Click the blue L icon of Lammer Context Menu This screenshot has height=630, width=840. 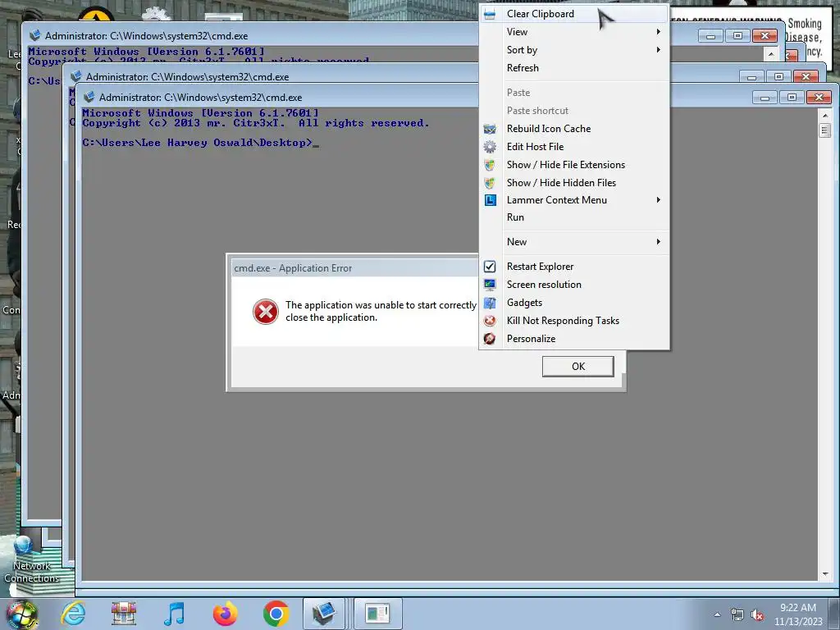coord(491,200)
